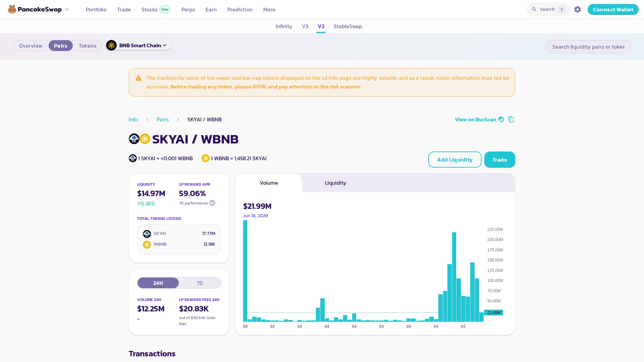Switch stats to the 7D toggle
Viewport: 644px width, 362px height.
coord(200,283)
